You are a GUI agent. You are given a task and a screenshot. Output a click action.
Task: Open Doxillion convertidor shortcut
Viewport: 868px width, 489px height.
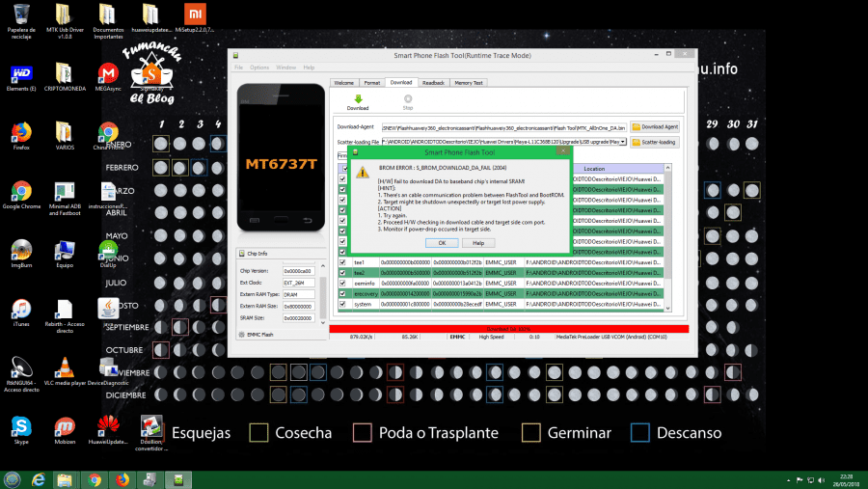click(151, 433)
